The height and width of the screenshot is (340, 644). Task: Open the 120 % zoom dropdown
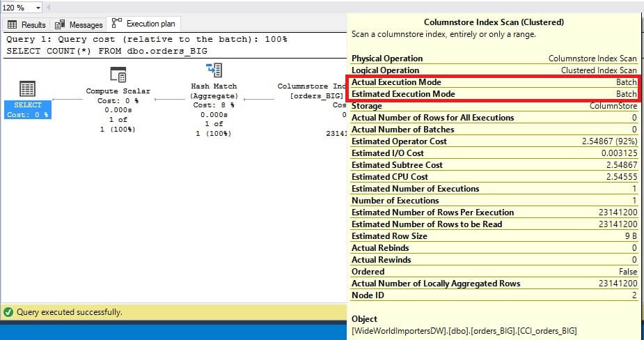37,7
